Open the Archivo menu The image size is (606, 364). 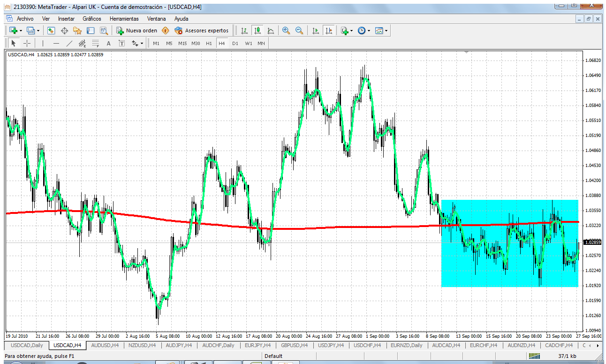point(25,19)
